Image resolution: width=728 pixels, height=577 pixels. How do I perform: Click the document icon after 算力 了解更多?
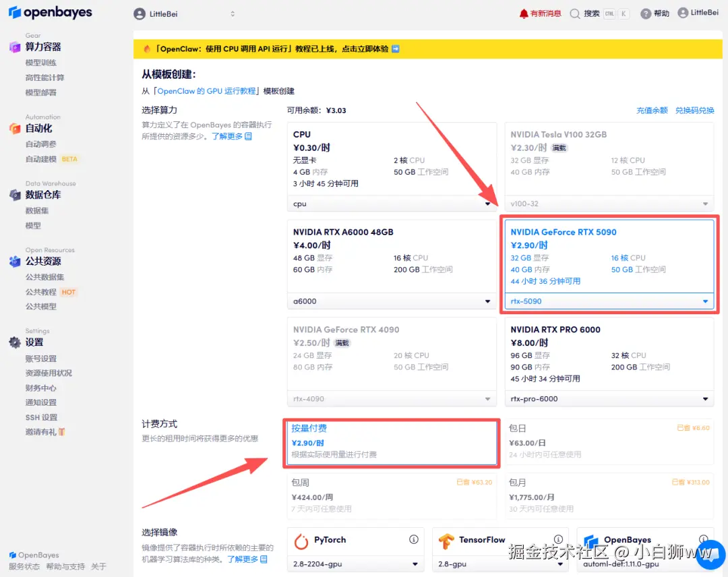coord(248,136)
